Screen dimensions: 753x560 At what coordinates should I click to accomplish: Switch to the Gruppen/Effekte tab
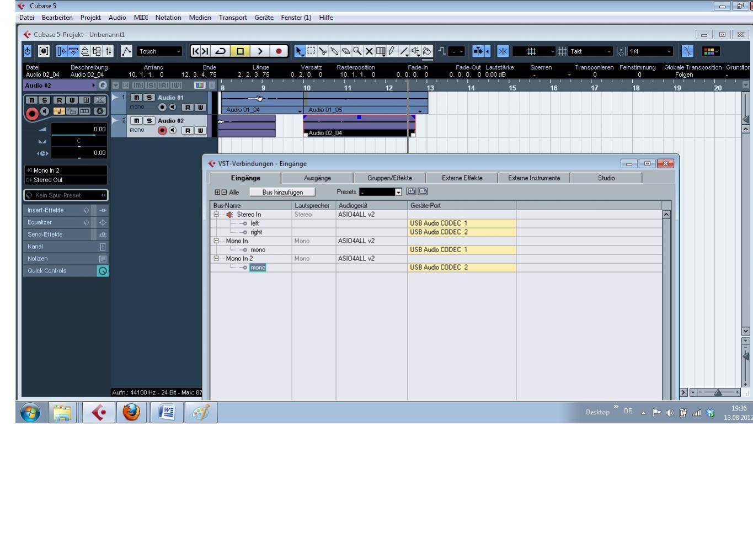coord(389,178)
